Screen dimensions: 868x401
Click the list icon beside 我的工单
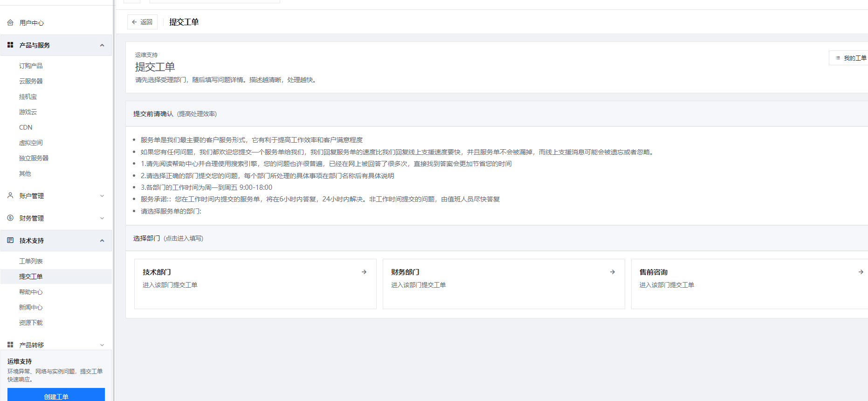click(838, 58)
